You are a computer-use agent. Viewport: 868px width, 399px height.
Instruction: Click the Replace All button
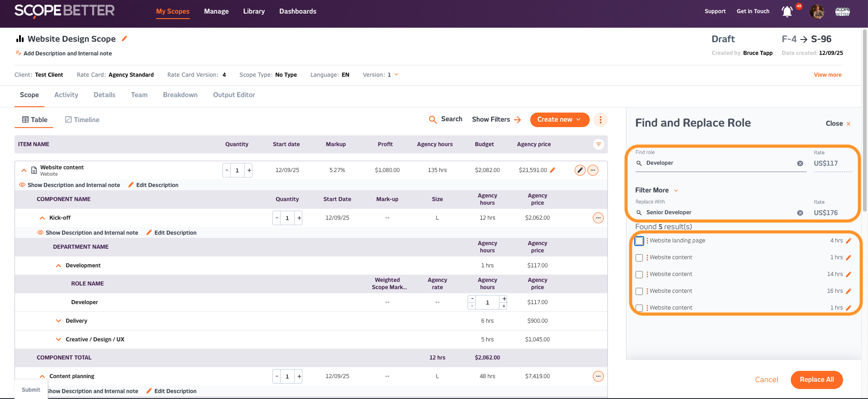point(816,380)
